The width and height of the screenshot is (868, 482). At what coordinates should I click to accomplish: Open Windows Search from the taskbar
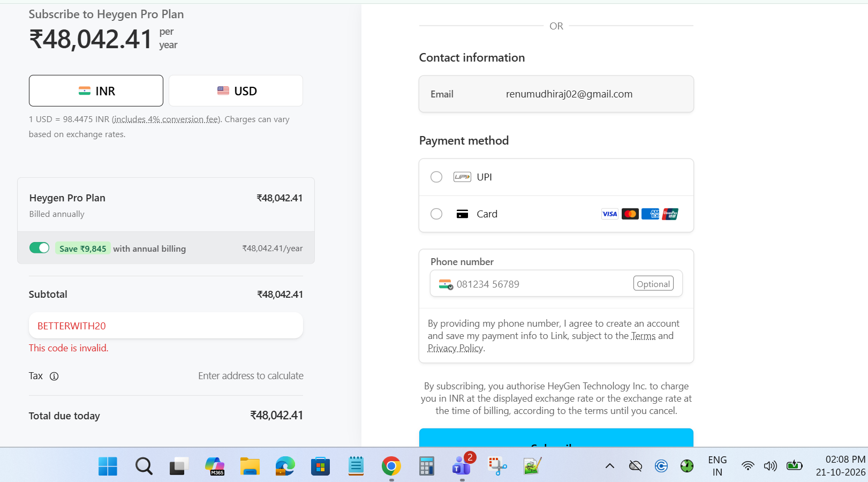[x=144, y=466]
